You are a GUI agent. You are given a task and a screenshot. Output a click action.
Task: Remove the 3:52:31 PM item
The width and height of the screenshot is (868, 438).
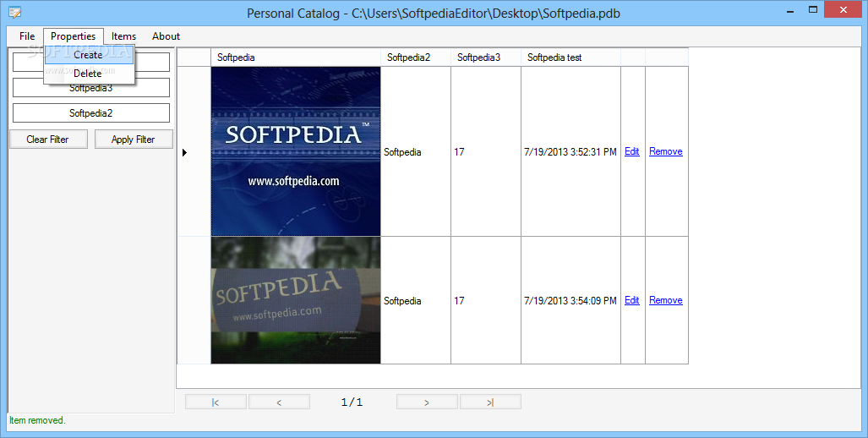tap(665, 151)
